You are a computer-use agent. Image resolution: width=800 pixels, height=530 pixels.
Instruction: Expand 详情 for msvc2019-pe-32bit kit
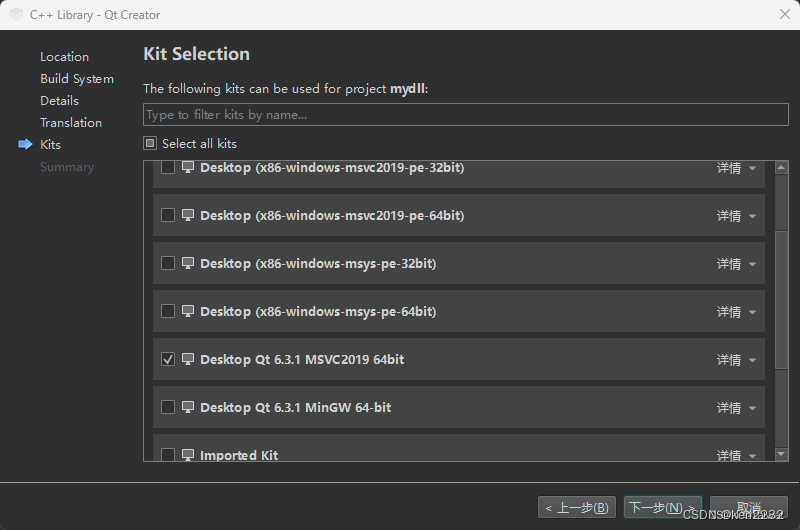(736, 168)
